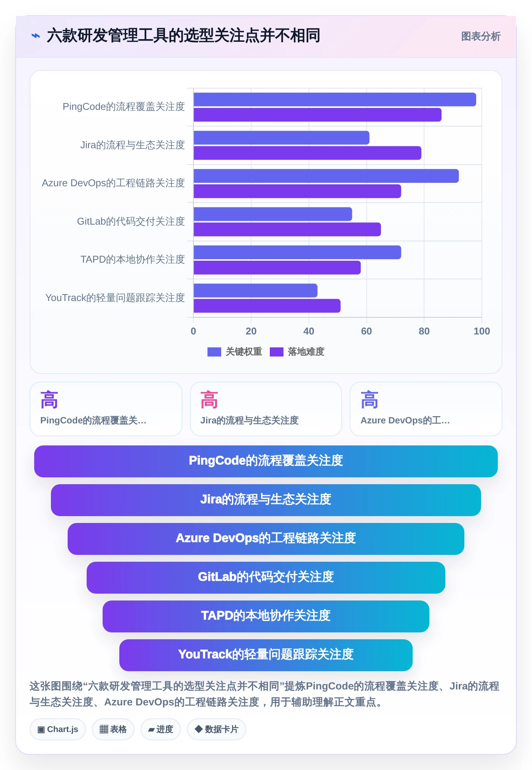Screen dimensions: 532x770
Task: Click GitLab 关键权重 bar in chart
Action: tap(273, 214)
